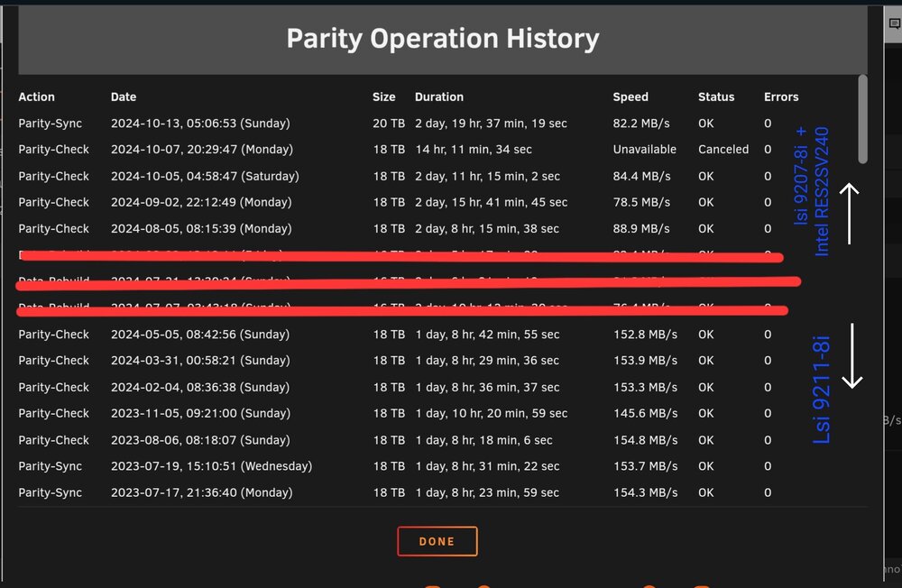Click duration 1 day, 8 hr, 42 min, 55 sec
The height and width of the screenshot is (588, 902).
click(x=487, y=335)
